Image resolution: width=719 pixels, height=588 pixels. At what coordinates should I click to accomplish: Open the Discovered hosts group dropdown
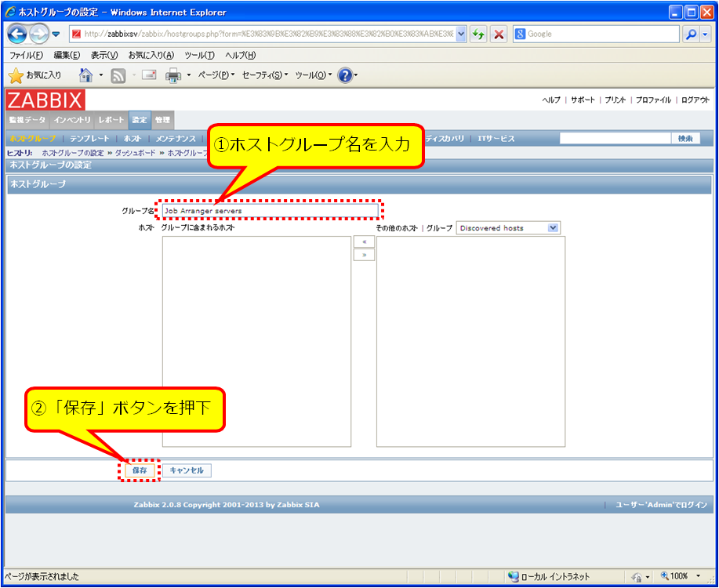pos(508,228)
